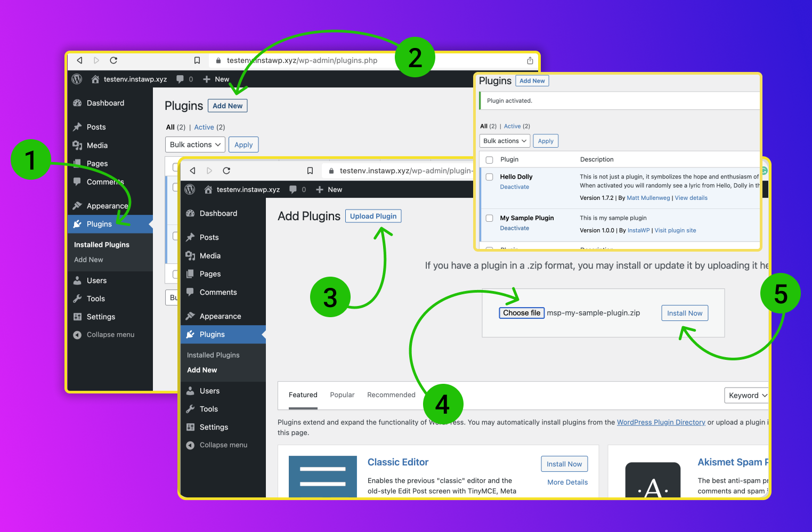Click the front browser window's address bar

tap(397, 171)
